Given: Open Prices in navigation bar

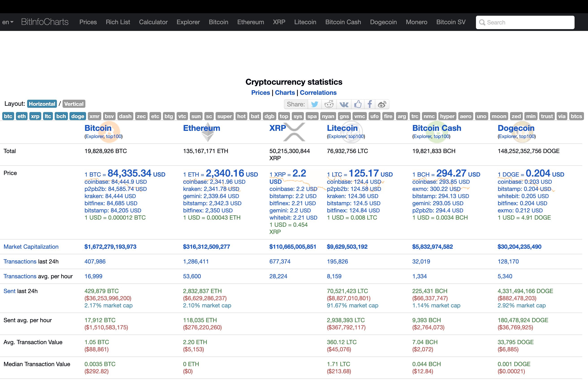Looking at the screenshot, I should coord(88,22).
